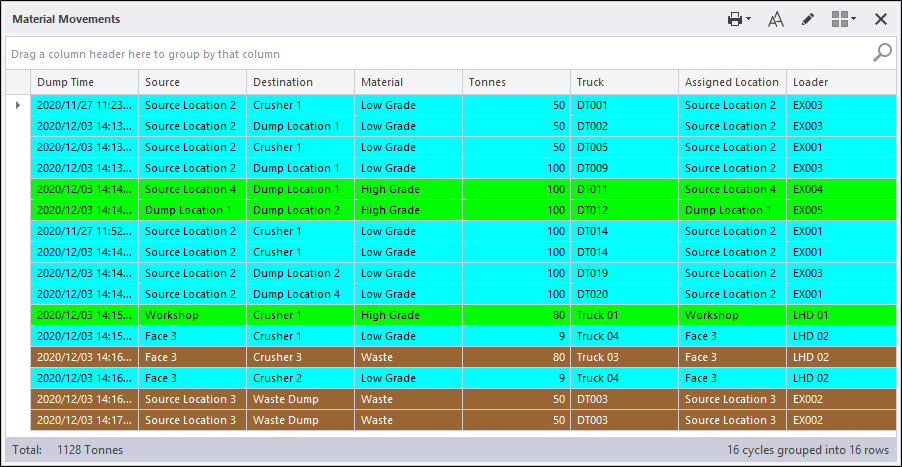Image resolution: width=902 pixels, height=467 pixels.
Task: Click Dump Location 4 destination cell
Action: 300,294
